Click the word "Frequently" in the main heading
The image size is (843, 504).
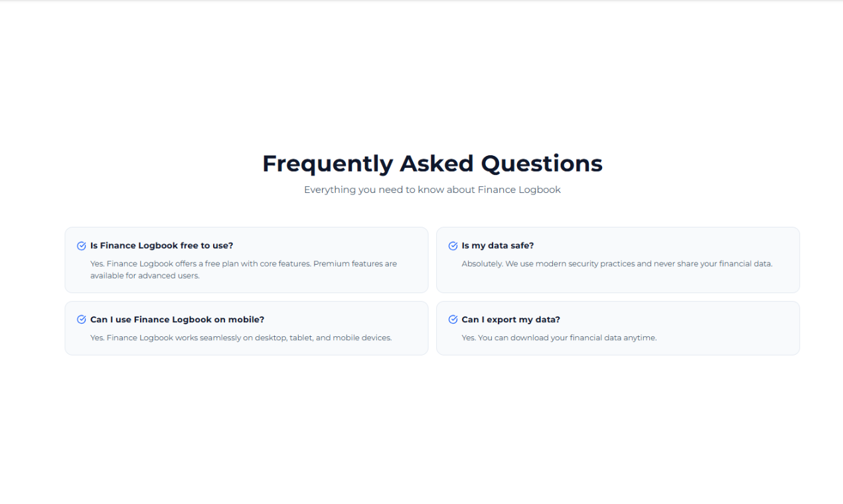(328, 164)
